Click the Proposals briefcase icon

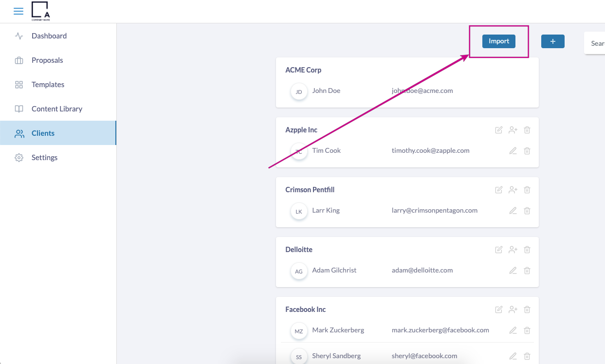click(x=19, y=60)
